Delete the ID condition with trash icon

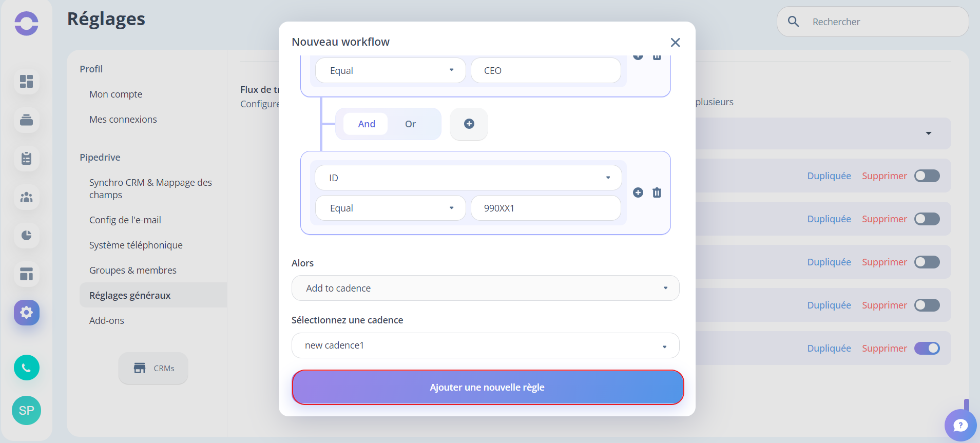[657, 192]
